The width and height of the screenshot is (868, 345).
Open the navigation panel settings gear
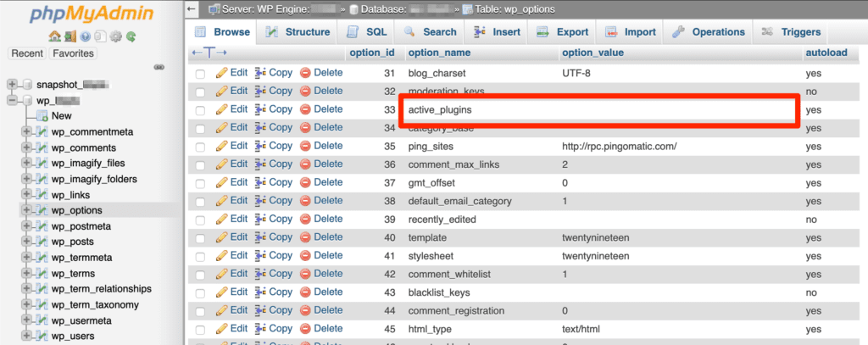click(115, 36)
